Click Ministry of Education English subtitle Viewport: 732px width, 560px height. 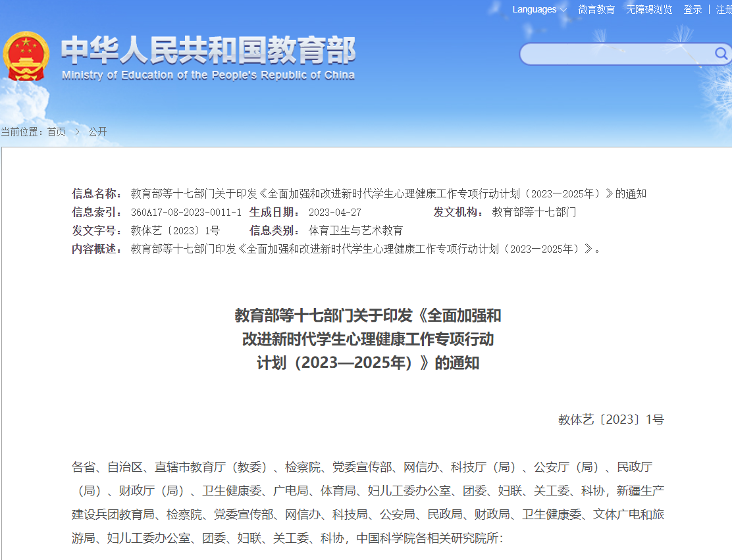(208, 75)
